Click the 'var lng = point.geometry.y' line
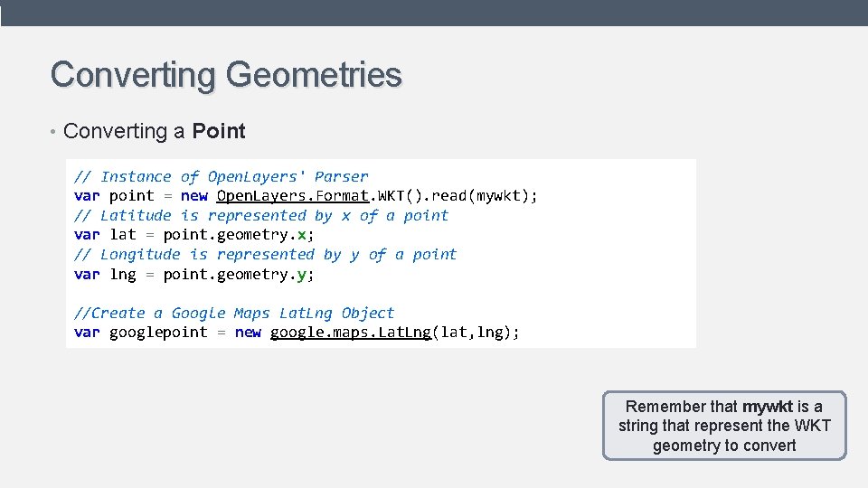 (x=194, y=274)
